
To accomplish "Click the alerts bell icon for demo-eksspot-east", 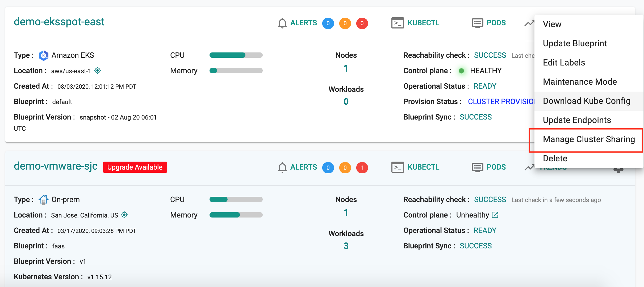I will 282,23.
